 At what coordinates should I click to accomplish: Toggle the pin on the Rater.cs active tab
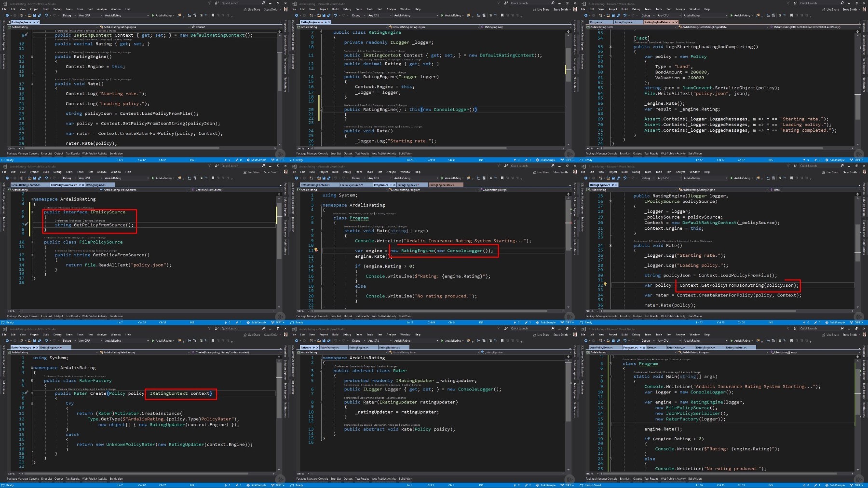(313, 347)
